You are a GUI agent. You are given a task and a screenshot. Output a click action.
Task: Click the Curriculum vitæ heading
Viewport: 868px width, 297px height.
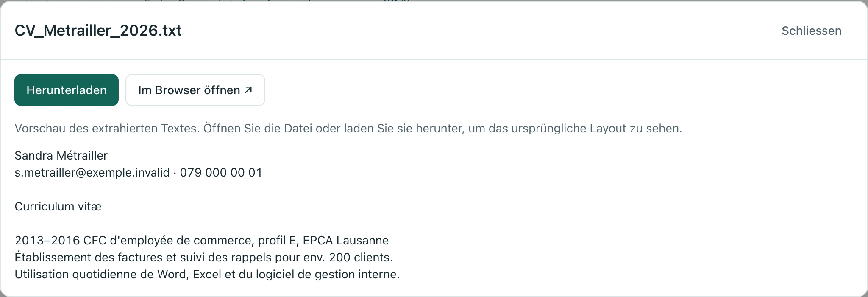(x=58, y=206)
